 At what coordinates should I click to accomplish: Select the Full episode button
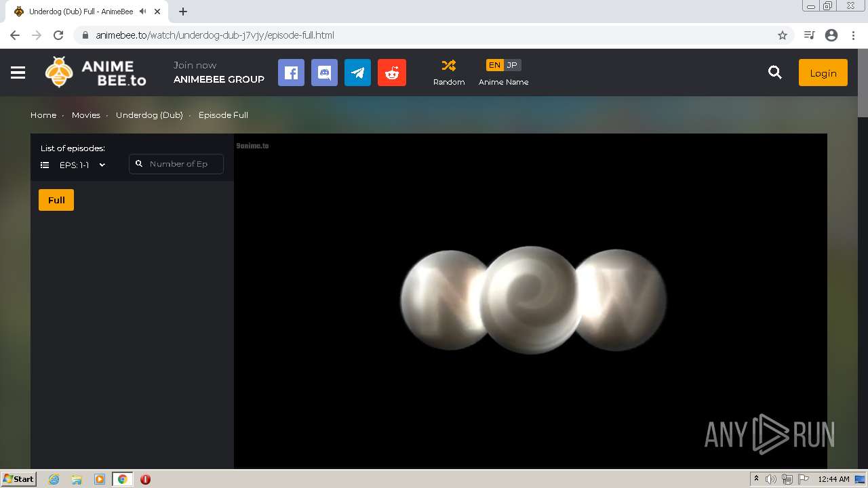(56, 200)
